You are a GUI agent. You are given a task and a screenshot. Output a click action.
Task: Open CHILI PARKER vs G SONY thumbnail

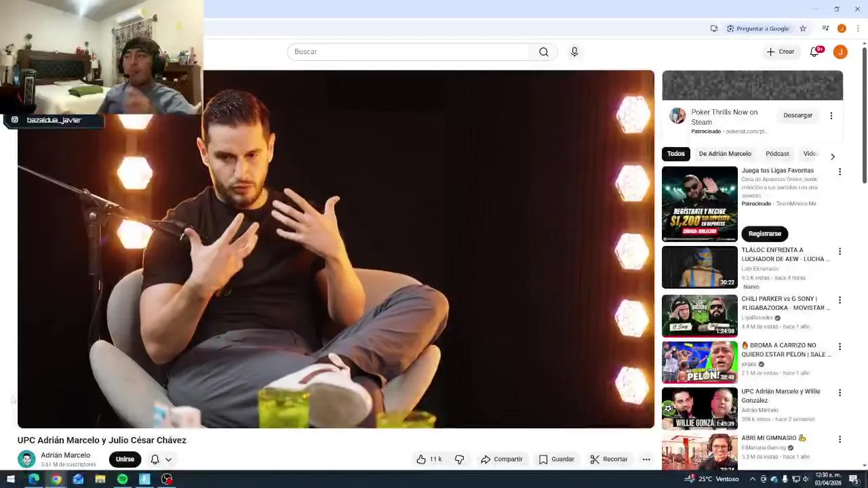point(699,315)
